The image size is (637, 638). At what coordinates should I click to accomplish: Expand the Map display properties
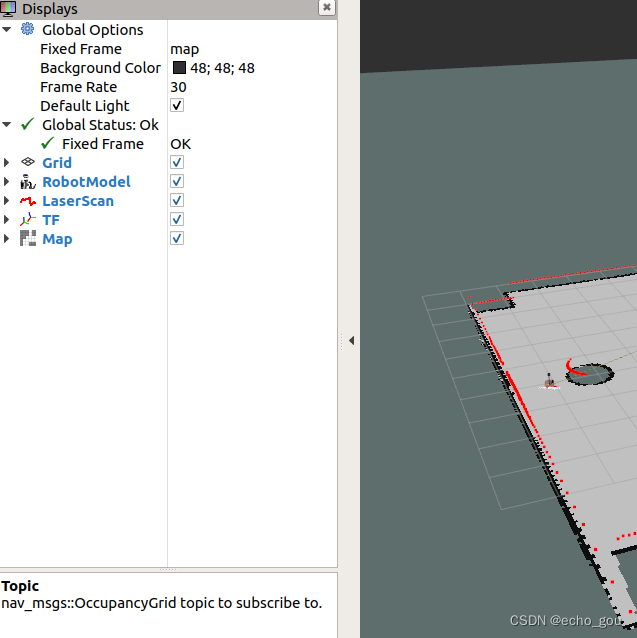tap(7, 238)
